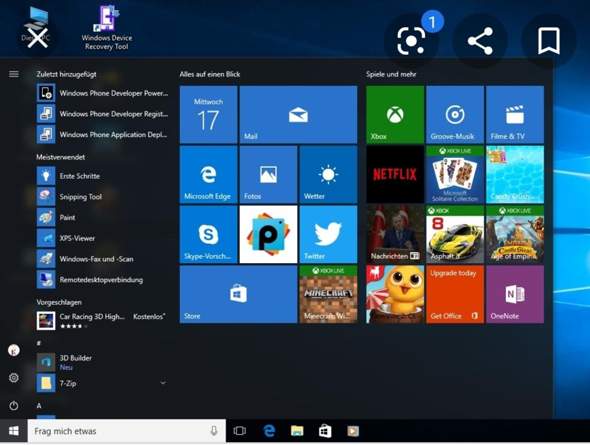Open the Candy Crush tile

click(x=515, y=175)
